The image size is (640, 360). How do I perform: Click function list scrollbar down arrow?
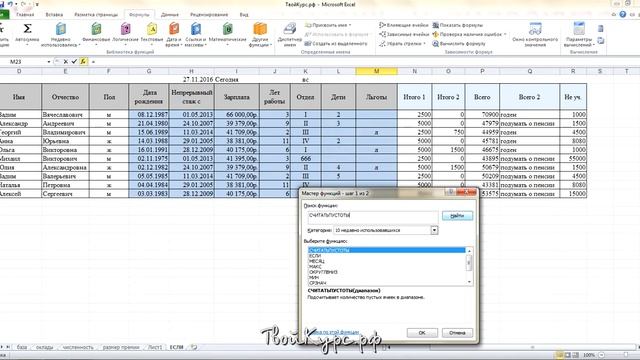[x=469, y=282]
